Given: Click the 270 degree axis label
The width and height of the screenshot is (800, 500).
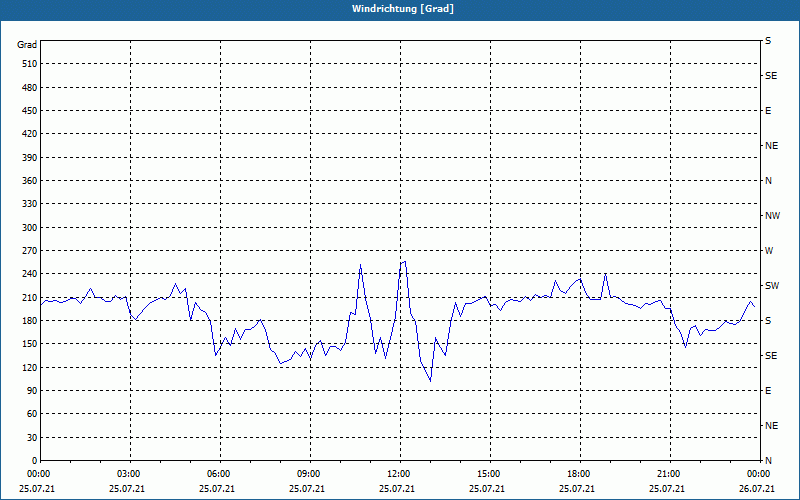Looking at the screenshot, I should (x=29, y=251).
